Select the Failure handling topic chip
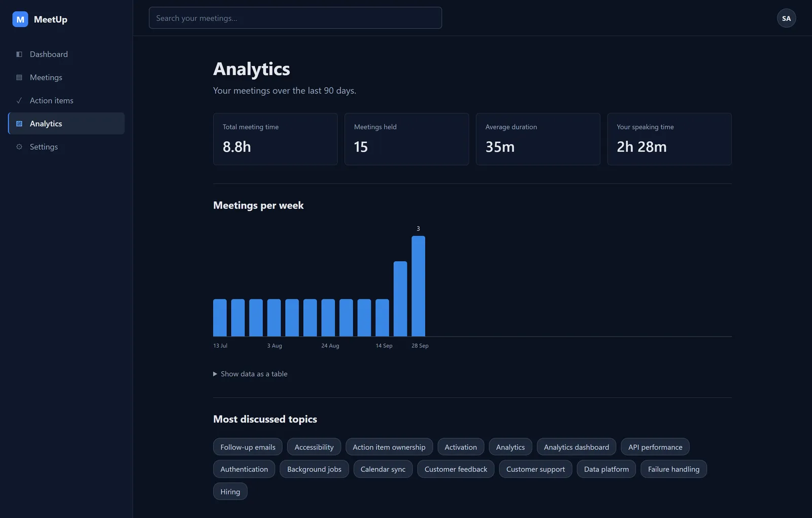The height and width of the screenshot is (518, 812). (x=673, y=469)
